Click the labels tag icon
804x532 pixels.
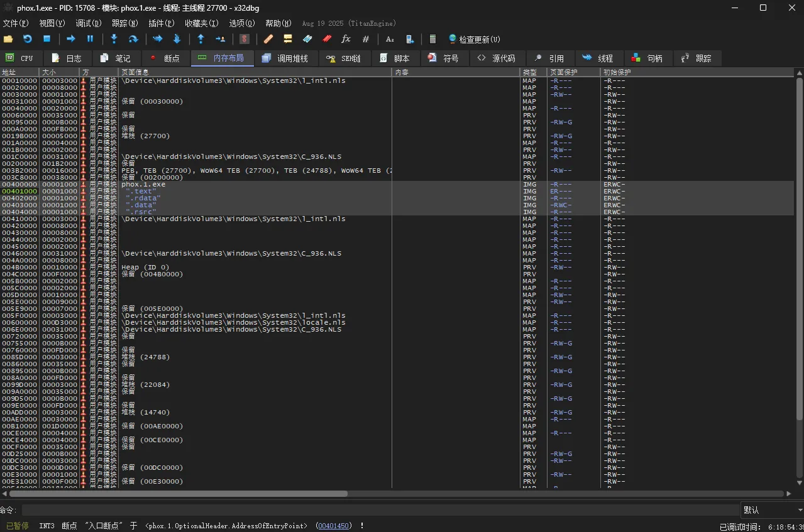click(x=307, y=39)
